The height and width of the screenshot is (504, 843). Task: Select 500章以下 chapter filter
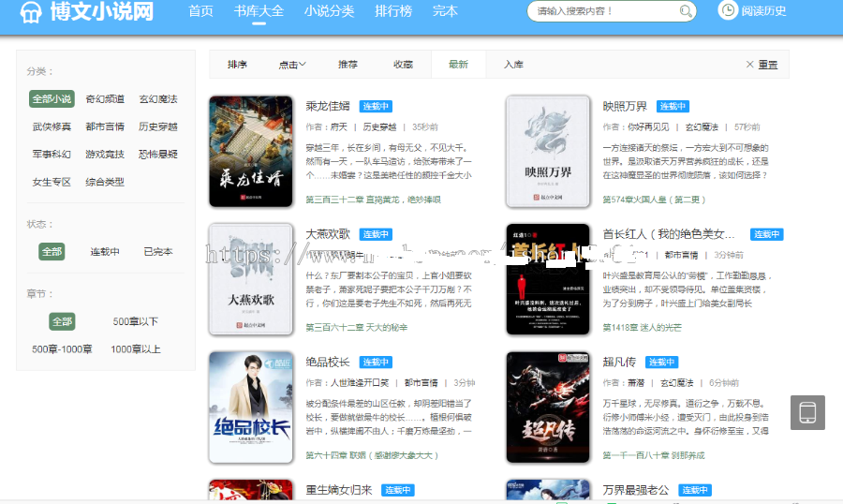[135, 321]
